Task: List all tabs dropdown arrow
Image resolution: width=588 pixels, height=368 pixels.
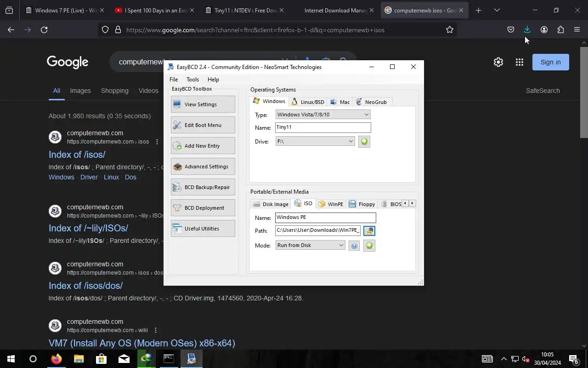Action: [x=497, y=10]
